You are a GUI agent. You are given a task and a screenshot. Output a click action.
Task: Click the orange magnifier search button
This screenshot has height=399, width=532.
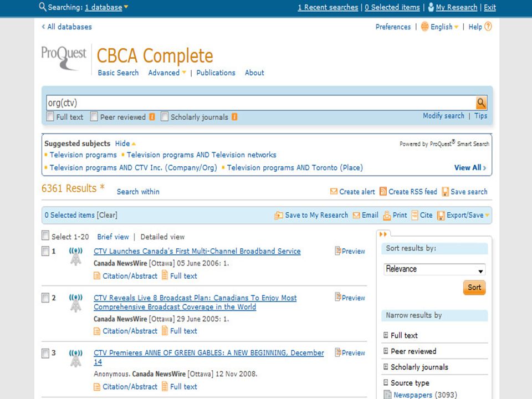(481, 103)
